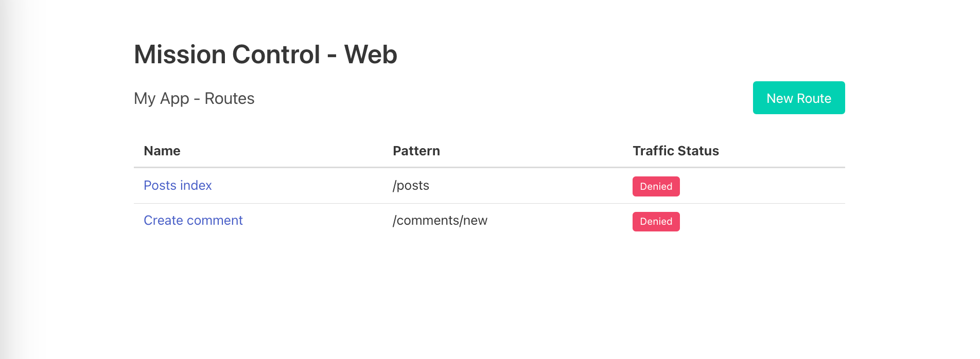Click empty space right of Create comment's Denied badge
The width and height of the screenshot is (980, 359).
point(762,221)
